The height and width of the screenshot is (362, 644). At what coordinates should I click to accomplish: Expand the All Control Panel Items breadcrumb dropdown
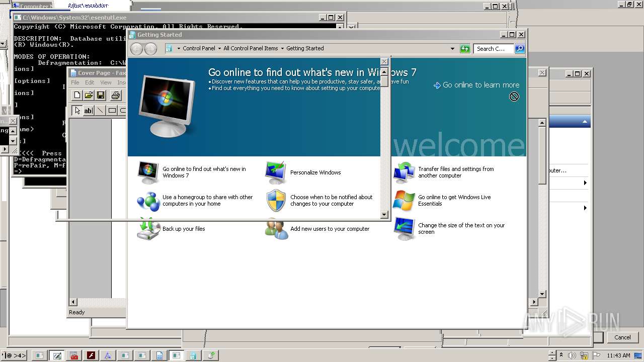(x=282, y=49)
